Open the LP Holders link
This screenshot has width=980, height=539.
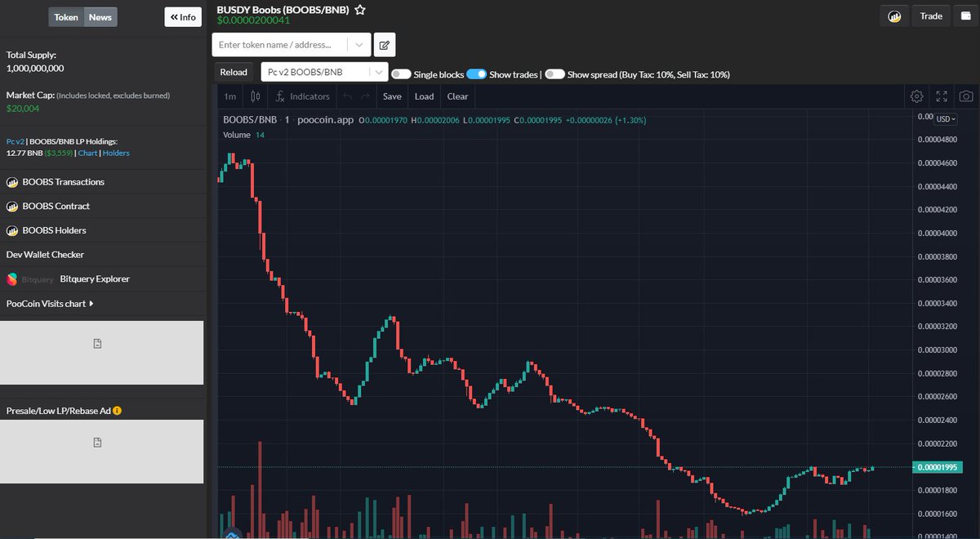pos(116,153)
